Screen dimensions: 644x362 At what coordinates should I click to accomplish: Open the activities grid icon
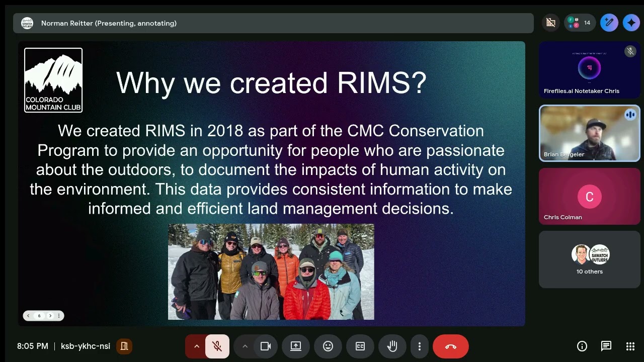pyautogui.click(x=630, y=346)
